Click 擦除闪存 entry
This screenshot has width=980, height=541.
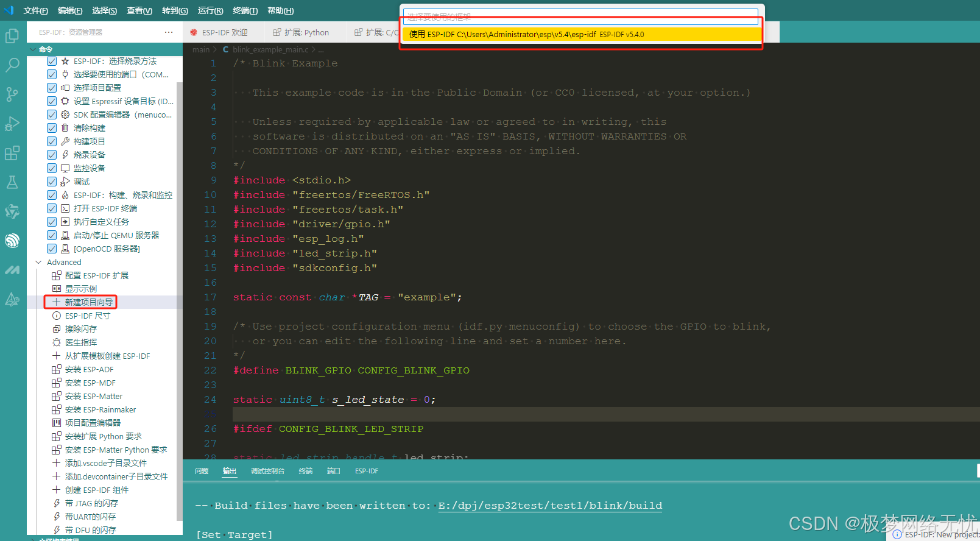point(81,329)
